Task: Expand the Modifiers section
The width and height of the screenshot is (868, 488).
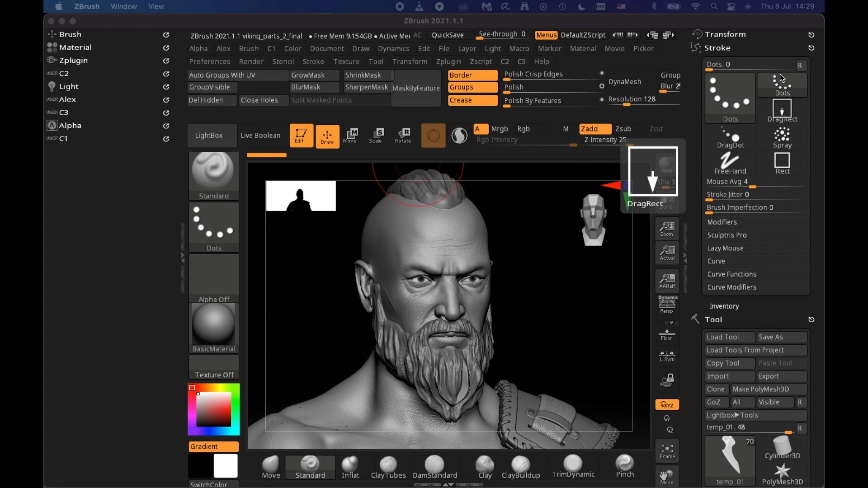Action: click(x=722, y=222)
